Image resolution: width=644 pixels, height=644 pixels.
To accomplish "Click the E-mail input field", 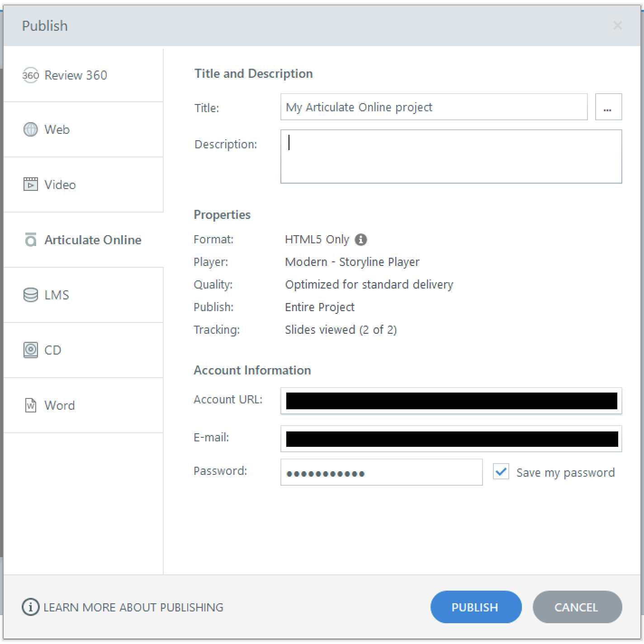I will coord(451,439).
